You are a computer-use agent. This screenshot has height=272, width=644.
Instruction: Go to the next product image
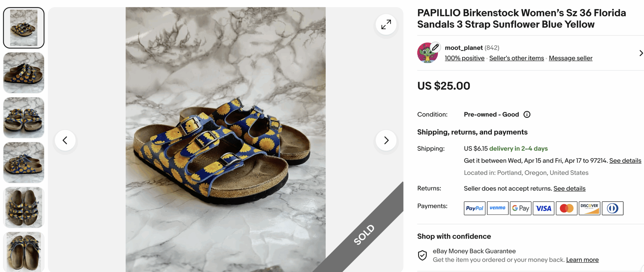[x=386, y=140]
